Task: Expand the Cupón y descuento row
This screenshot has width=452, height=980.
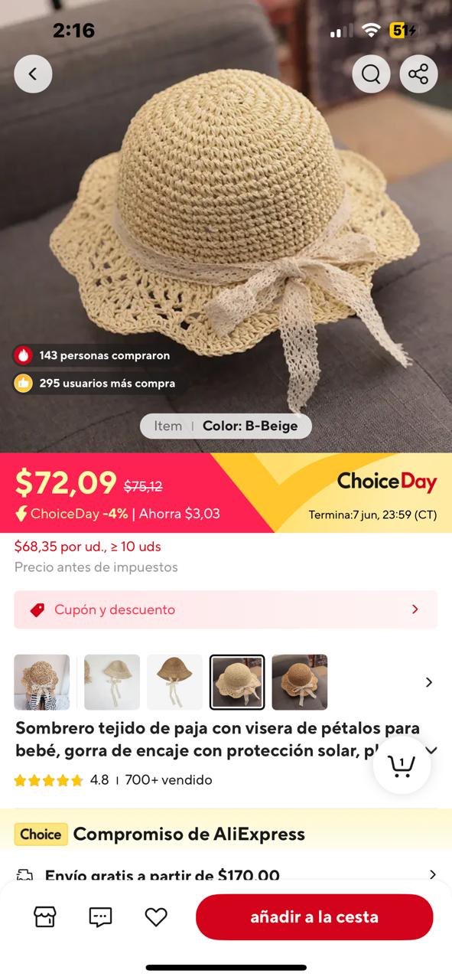Action: [226, 609]
